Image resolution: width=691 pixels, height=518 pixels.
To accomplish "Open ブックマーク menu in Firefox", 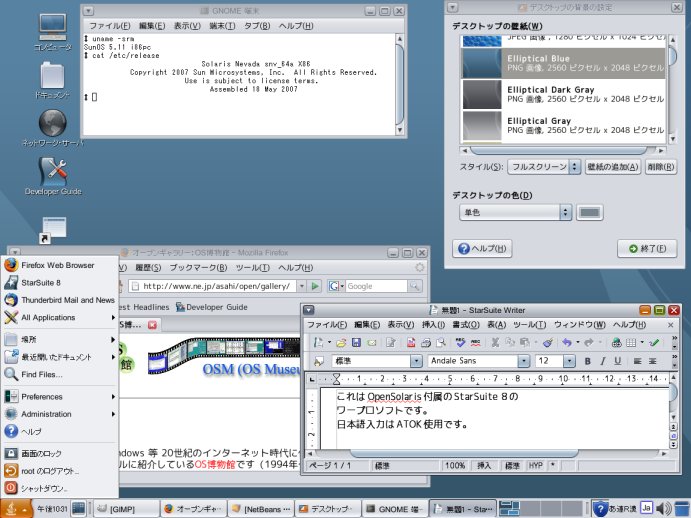I will pyautogui.click(x=198, y=268).
